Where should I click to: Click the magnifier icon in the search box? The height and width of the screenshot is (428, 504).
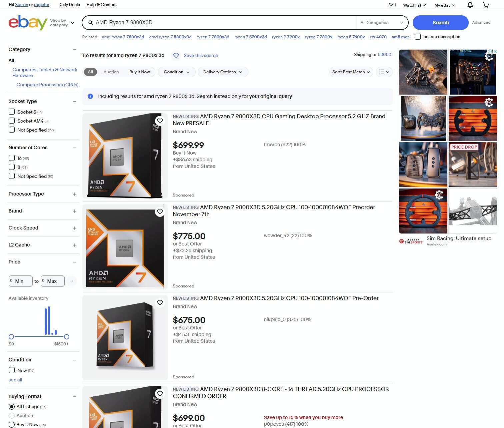pyautogui.click(x=90, y=23)
